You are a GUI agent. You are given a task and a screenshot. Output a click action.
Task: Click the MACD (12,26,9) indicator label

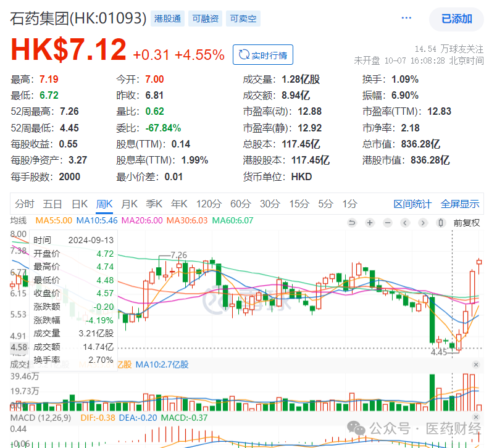[41, 418]
